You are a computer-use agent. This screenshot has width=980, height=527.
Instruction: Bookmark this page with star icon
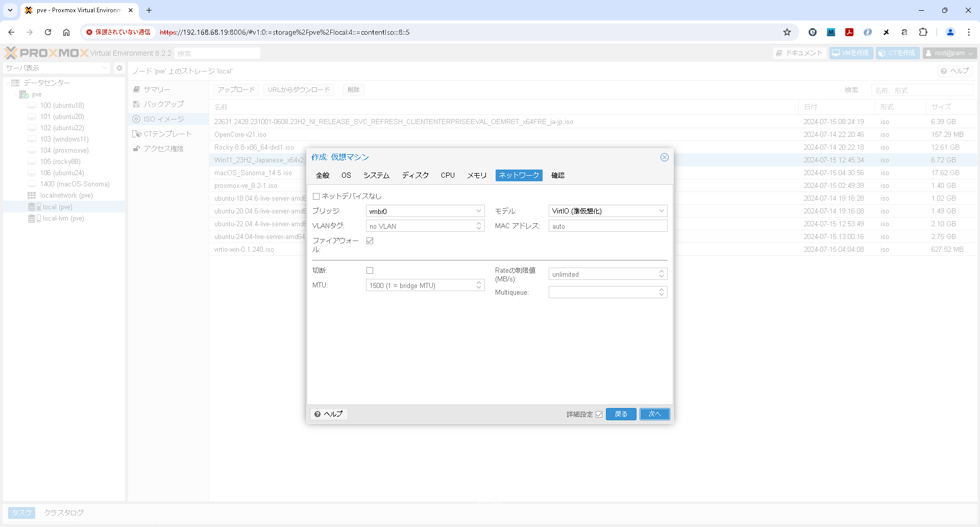pyautogui.click(x=787, y=32)
